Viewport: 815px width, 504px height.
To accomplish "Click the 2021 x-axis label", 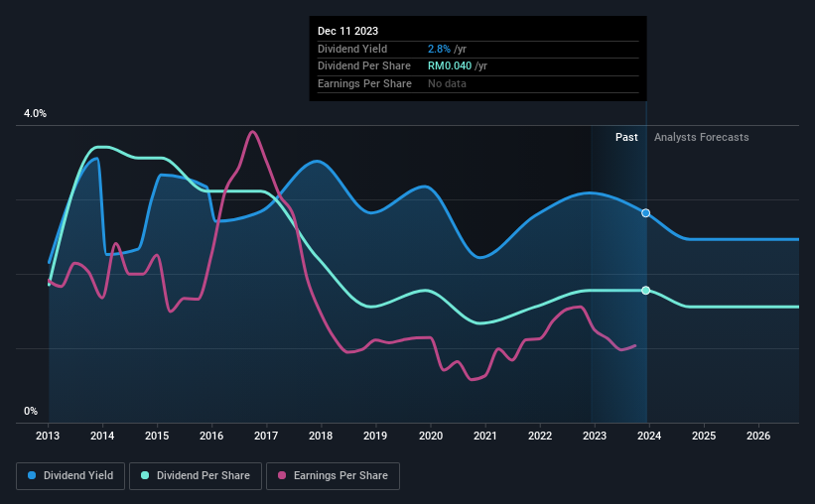I will tap(485, 436).
